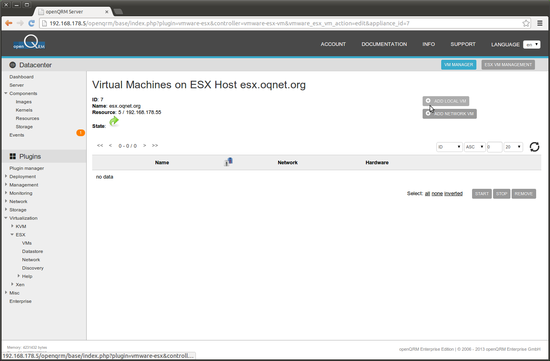This screenshot has width=550, height=361.
Task: Click the orange Events counter badge
Action: (81, 133)
